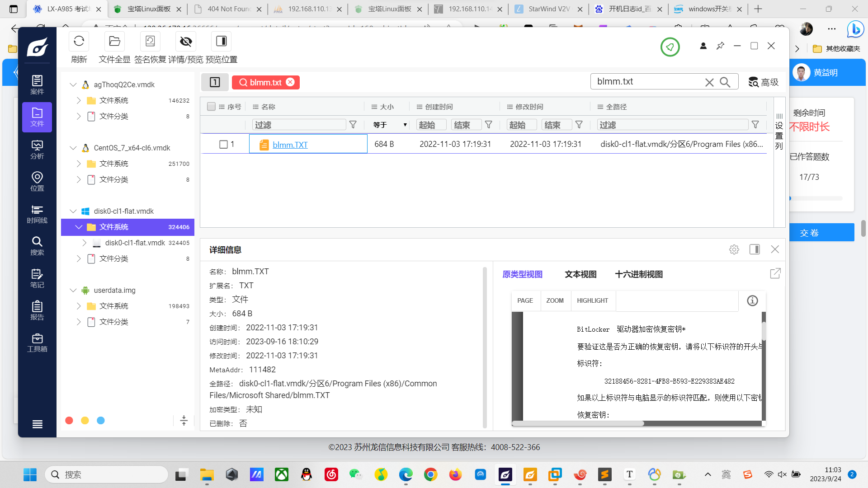Click the Refresh (刷新) toolbar icon
This screenshot has width=868, height=488.
coord(79,42)
